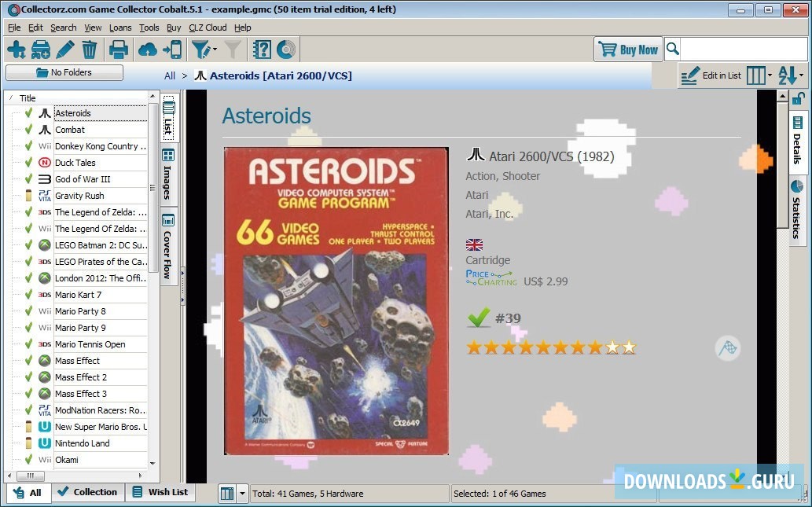Image resolution: width=812 pixels, height=507 pixels.
Task: Click into the quick search field
Action: point(744,49)
